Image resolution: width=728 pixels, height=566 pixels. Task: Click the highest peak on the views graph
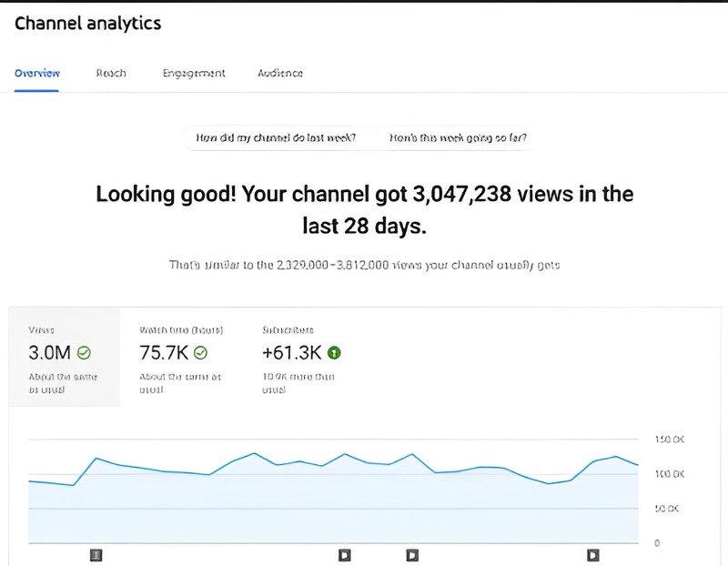click(255, 452)
